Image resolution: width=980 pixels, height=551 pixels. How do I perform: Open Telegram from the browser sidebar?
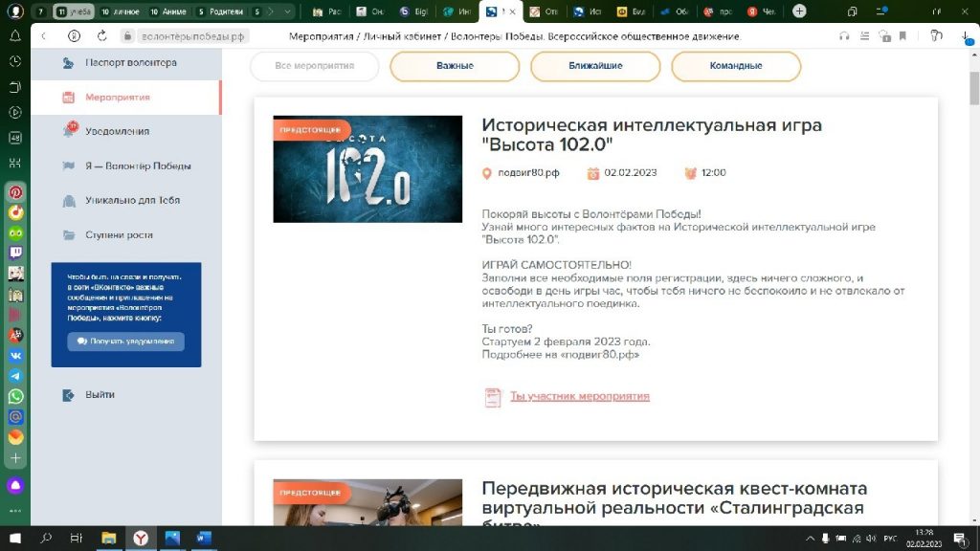[15, 376]
